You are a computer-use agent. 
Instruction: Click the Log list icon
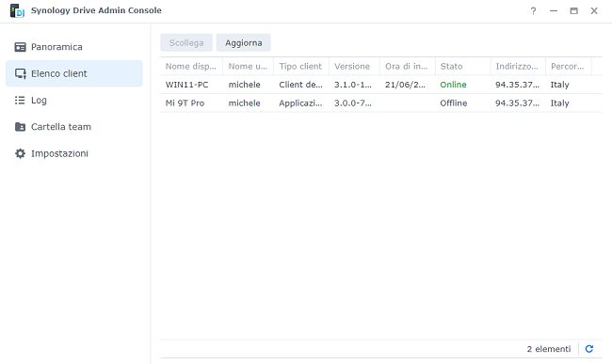pos(20,100)
